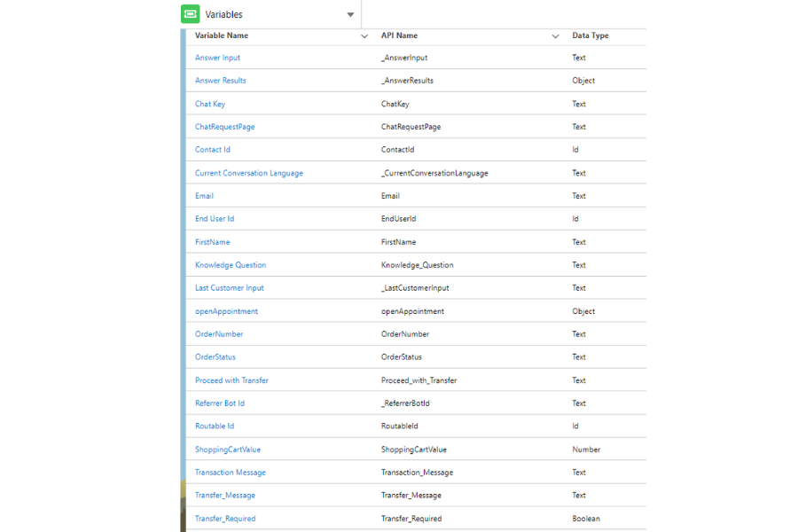Open the Answer Input variable link
Viewport: 798px width, 532px height.
point(217,58)
